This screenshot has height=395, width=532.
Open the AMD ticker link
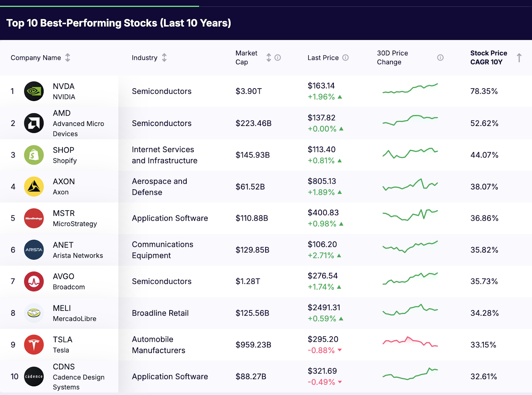(x=62, y=113)
